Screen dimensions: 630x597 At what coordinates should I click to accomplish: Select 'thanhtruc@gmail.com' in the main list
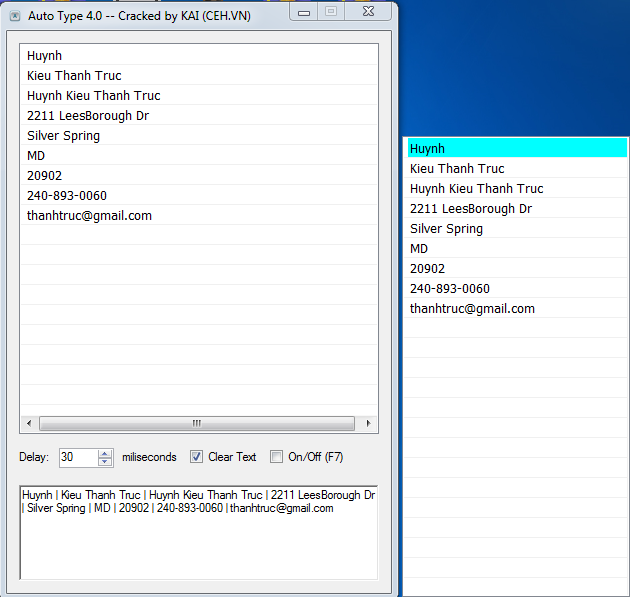[x=89, y=216]
